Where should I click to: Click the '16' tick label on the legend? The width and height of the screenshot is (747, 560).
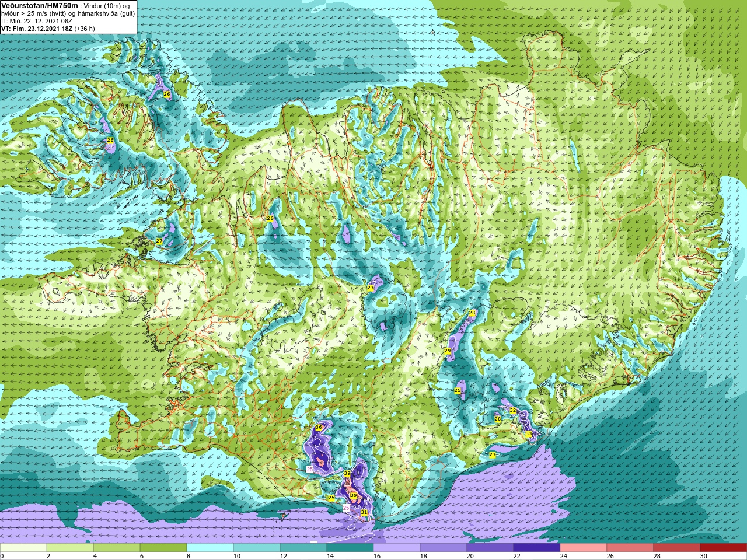coord(377,556)
